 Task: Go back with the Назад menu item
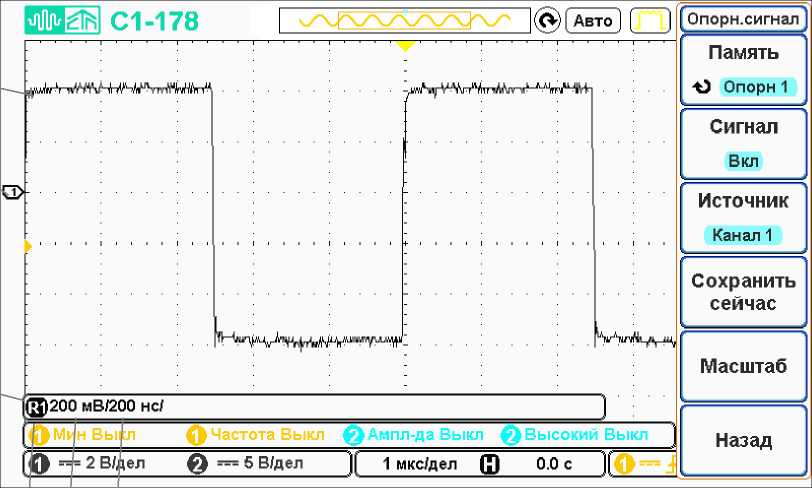tap(743, 440)
